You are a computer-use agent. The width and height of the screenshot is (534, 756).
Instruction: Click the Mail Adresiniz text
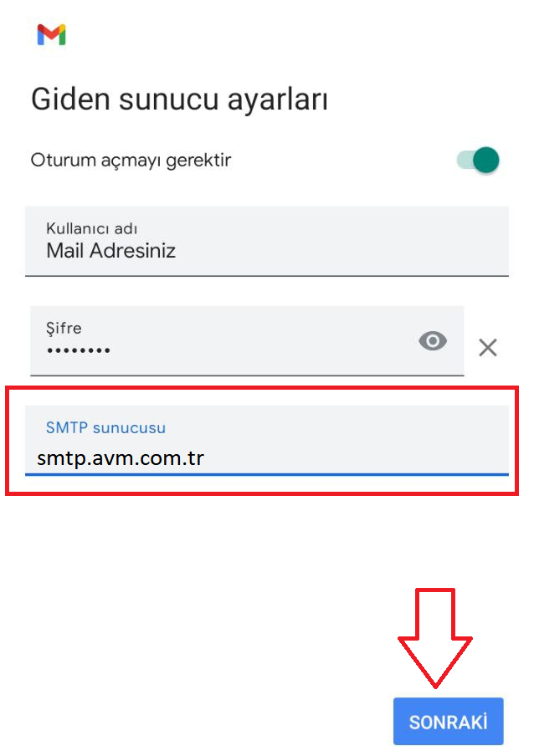pyautogui.click(x=110, y=250)
